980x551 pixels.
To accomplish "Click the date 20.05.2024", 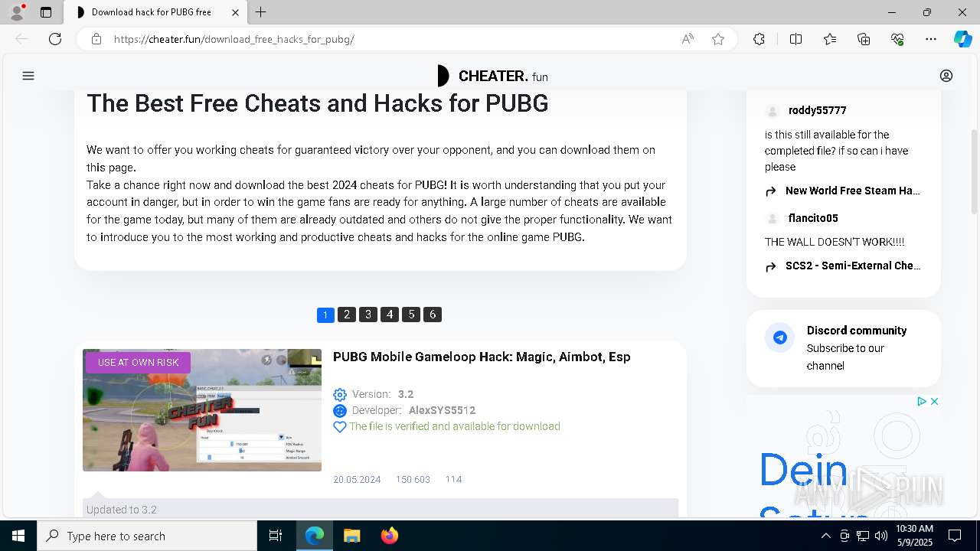I will [x=357, y=480].
